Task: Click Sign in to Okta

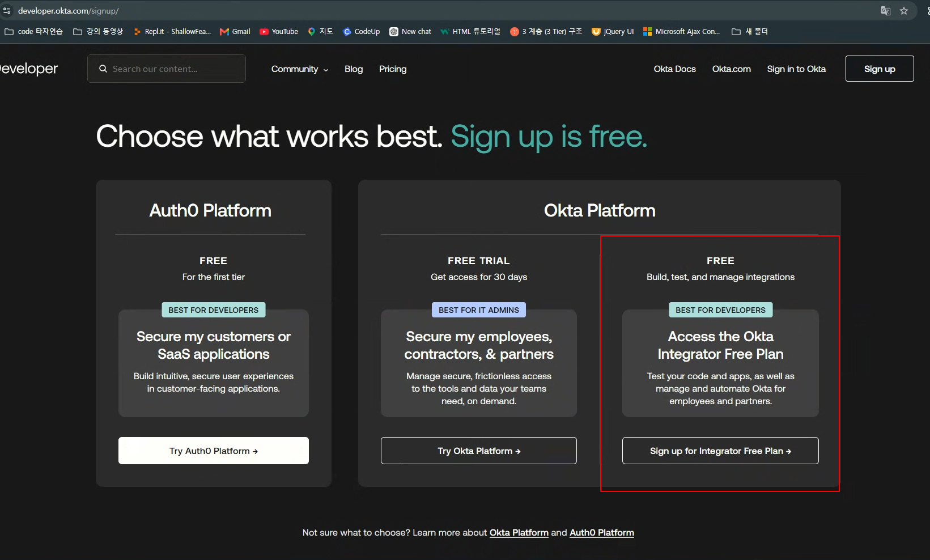Action: [796, 69]
